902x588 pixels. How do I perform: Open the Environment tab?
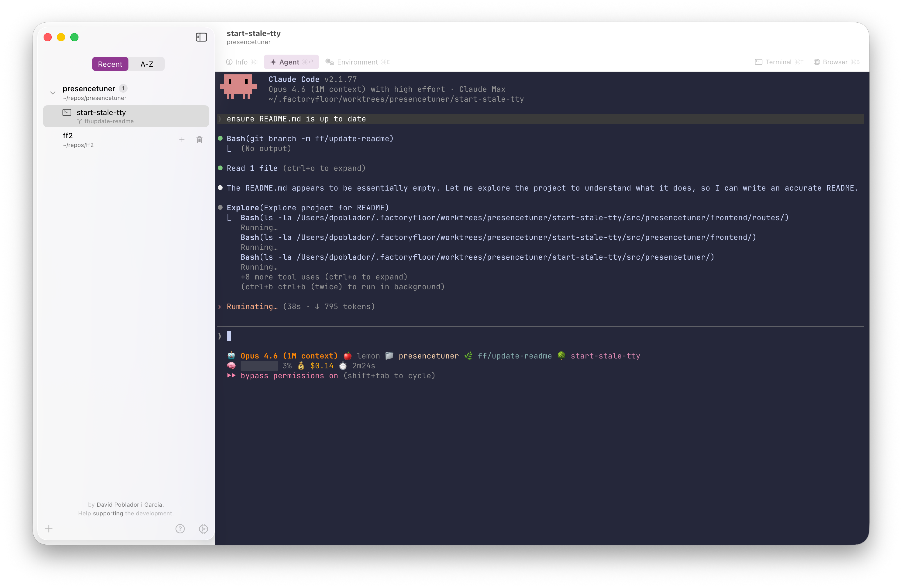(357, 62)
